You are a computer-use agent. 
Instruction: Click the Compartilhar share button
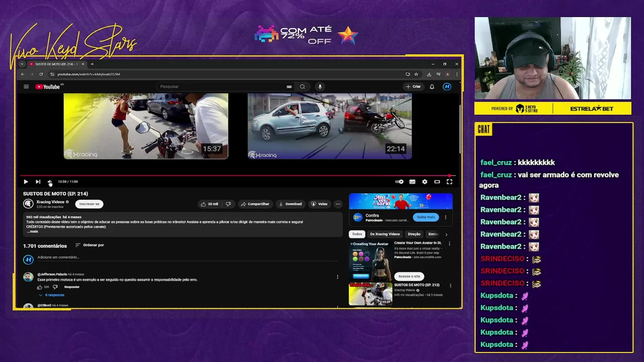click(255, 204)
